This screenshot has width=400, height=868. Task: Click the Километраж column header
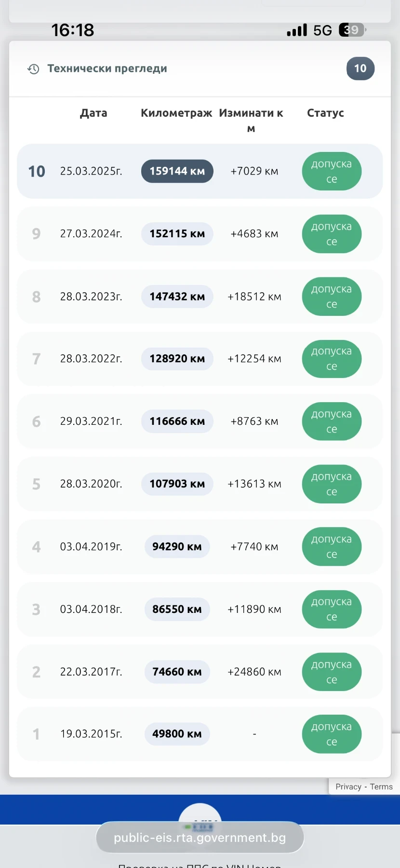176,113
